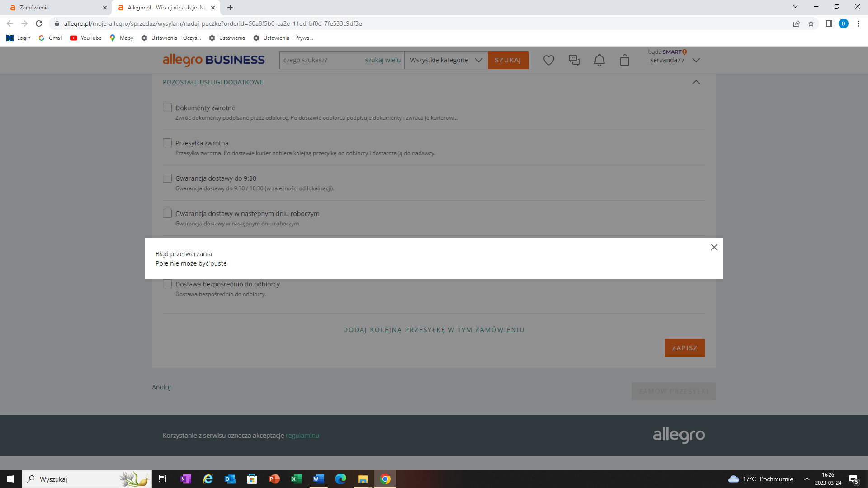Open the notifications bell icon
The width and height of the screenshot is (868, 488).
tap(599, 60)
